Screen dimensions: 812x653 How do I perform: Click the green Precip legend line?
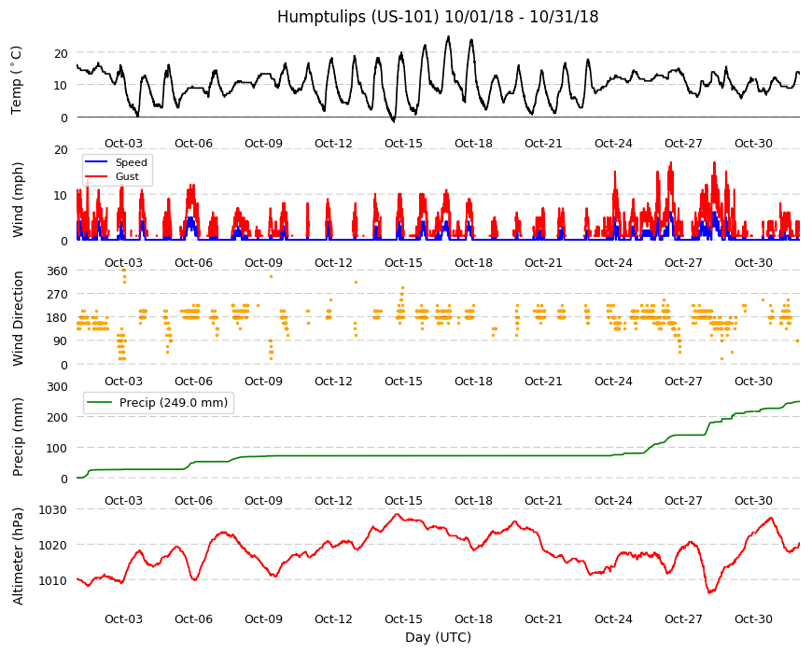(99, 402)
